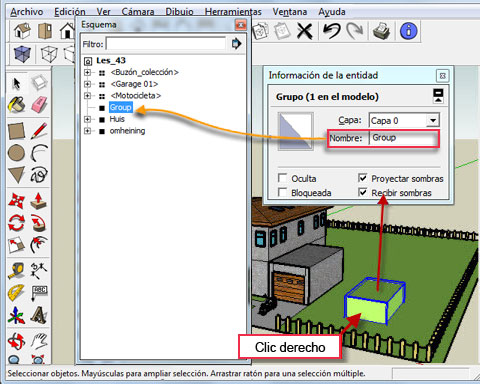This screenshot has width=480, height=384.
Task: Pick the Offset tool
Action: pos(39,245)
